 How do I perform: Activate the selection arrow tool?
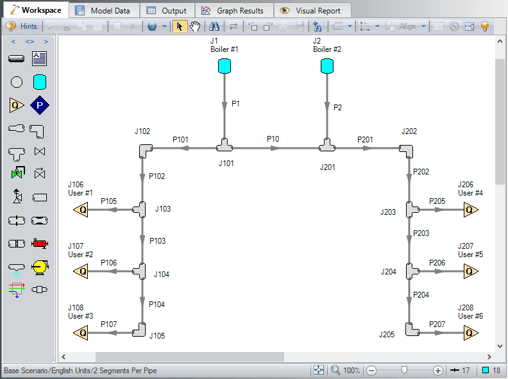pos(179,26)
